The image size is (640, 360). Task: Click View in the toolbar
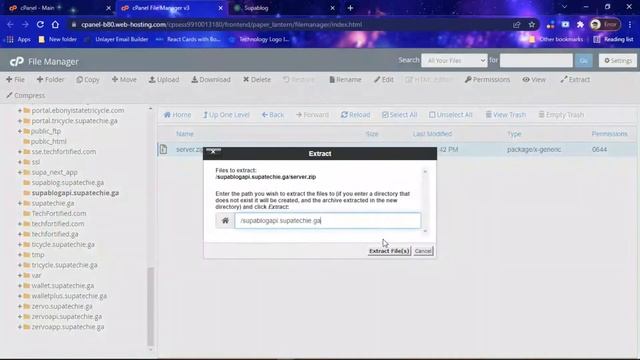pyautogui.click(x=534, y=80)
